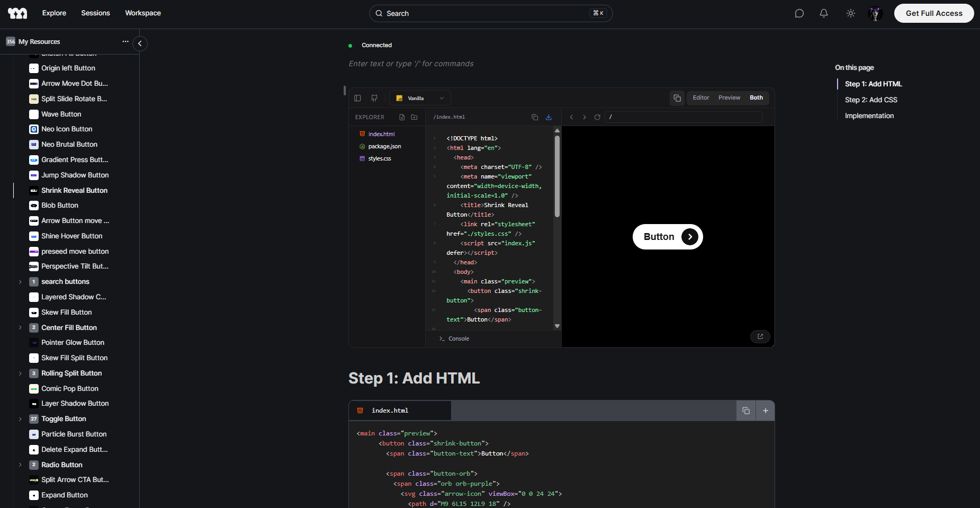
Task: Expand the Rolling Split Button group
Action: pos(20,373)
